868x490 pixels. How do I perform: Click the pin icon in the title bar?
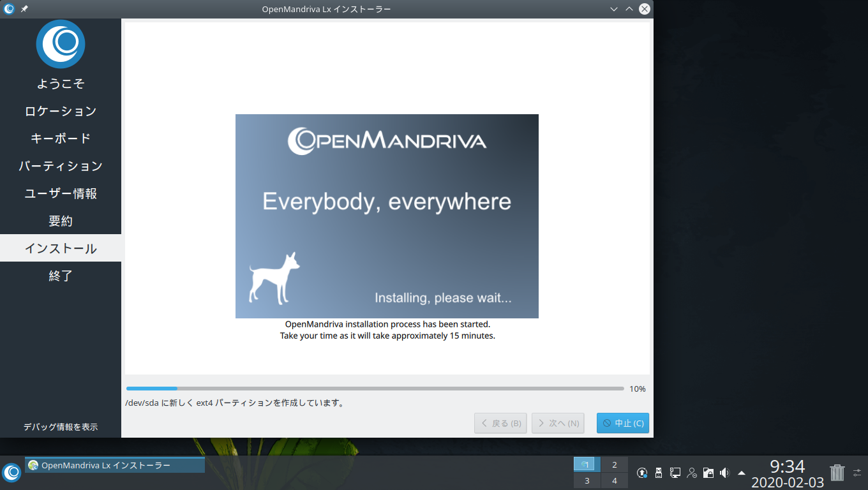tap(24, 9)
